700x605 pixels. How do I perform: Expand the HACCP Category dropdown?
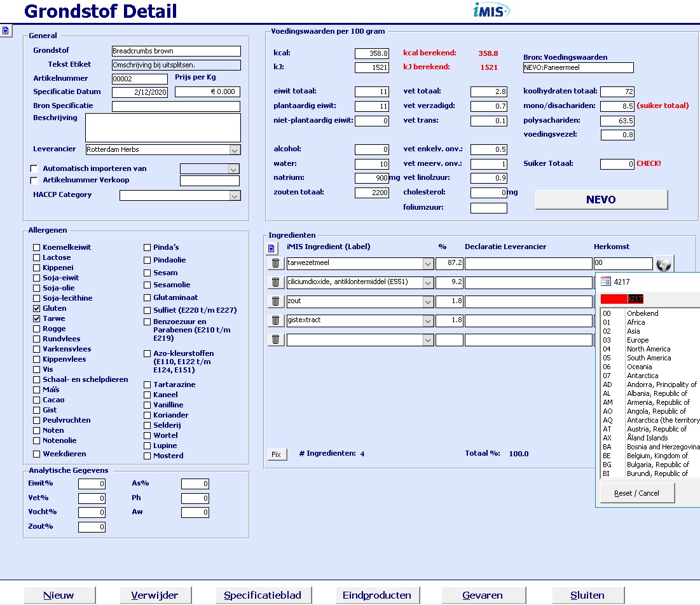click(235, 196)
